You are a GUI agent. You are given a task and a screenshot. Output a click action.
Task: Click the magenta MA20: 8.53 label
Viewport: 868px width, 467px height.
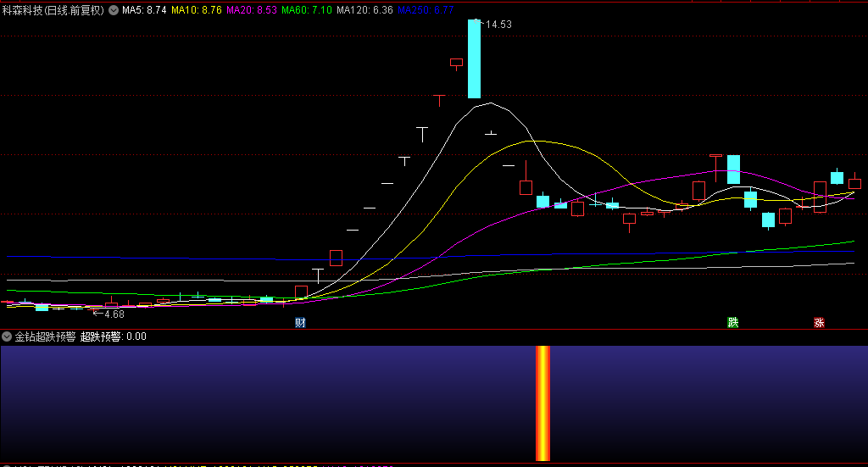click(251, 10)
